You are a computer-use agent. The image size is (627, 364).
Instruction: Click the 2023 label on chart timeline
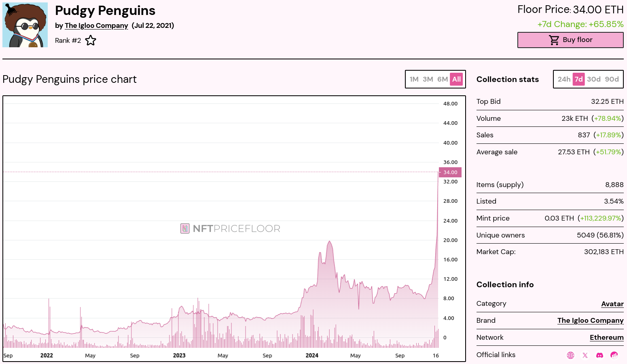(179, 356)
